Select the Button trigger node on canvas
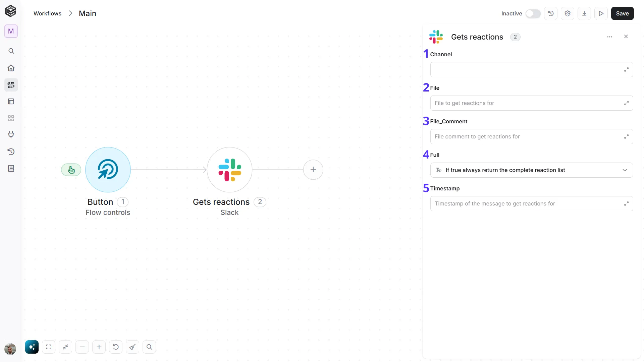This screenshot has width=644, height=362. (108, 170)
